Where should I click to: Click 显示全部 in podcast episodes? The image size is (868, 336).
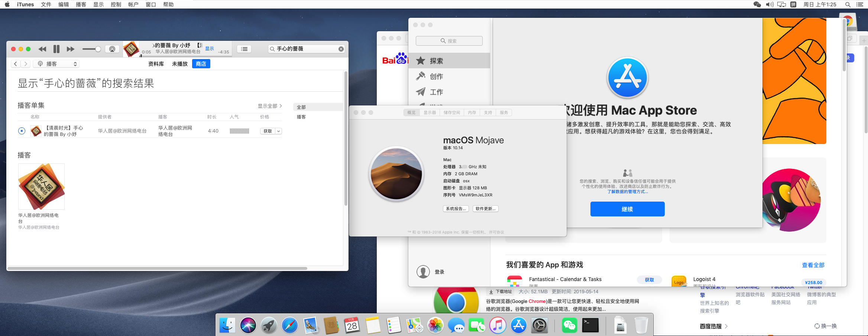270,106
